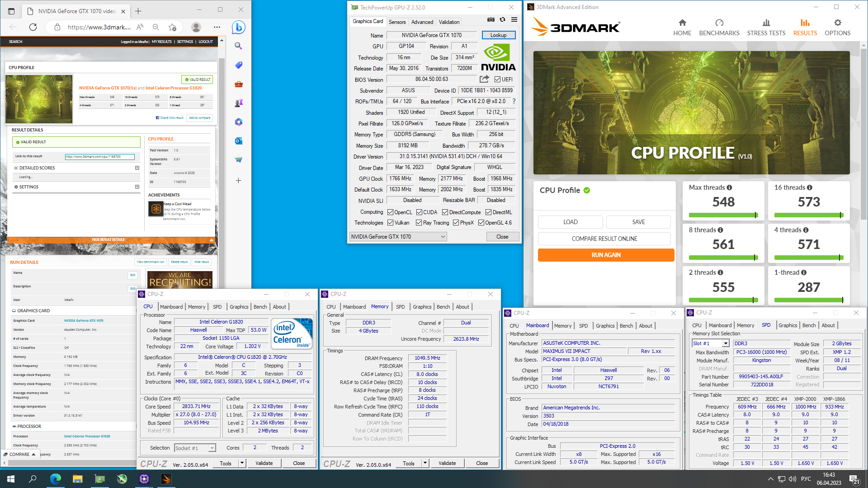This screenshot has height=488, width=868.
Task: Click the volume icon in system tray
Action: pyautogui.click(x=792, y=479)
